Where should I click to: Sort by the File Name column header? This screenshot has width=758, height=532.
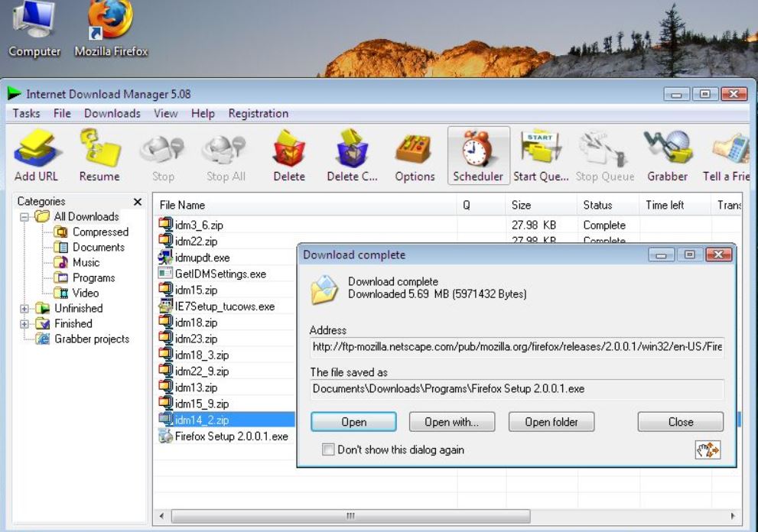click(304, 206)
